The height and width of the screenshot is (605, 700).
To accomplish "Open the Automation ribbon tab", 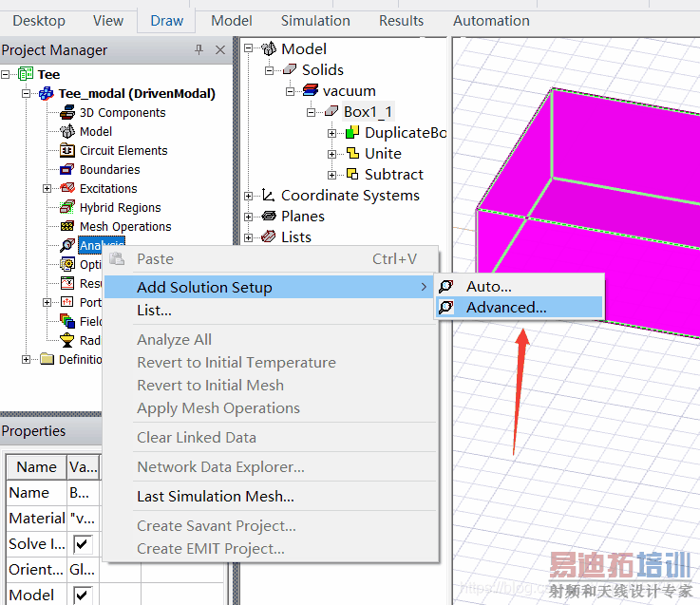I will click(x=491, y=21).
